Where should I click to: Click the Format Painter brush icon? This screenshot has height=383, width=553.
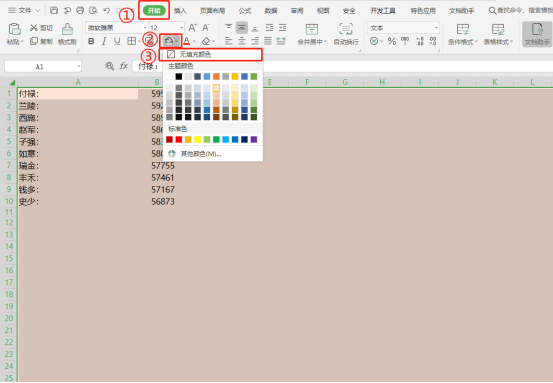(67, 29)
